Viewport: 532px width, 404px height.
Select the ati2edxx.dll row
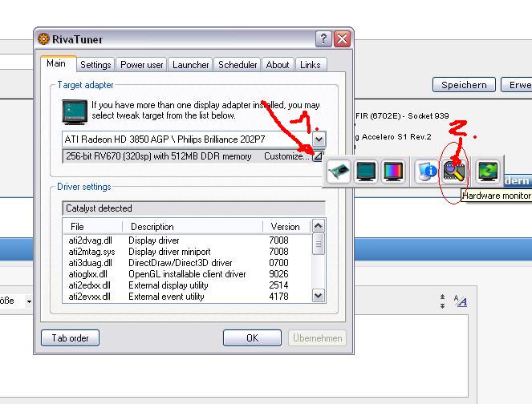[x=187, y=285]
